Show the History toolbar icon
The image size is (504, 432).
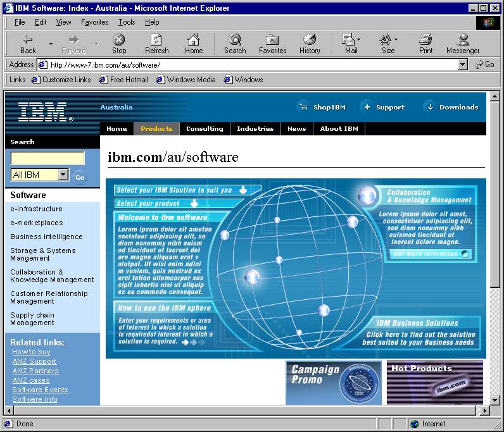pyautogui.click(x=309, y=40)
